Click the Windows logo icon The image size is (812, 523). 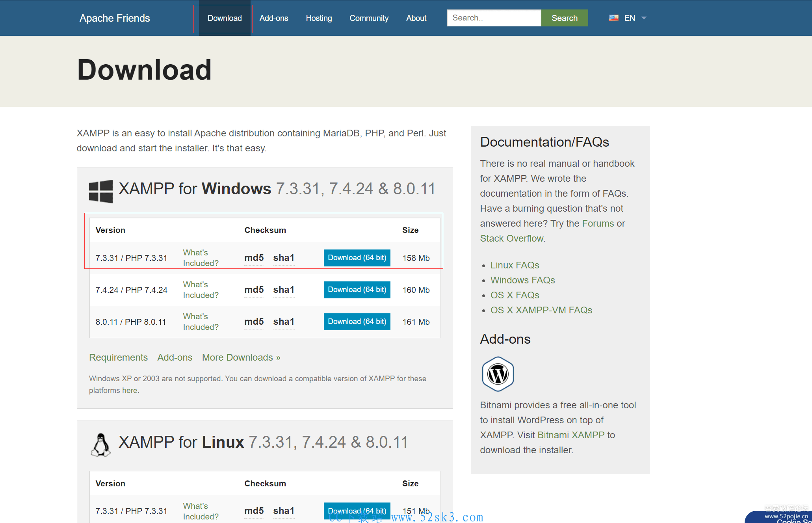click(101, 191)
